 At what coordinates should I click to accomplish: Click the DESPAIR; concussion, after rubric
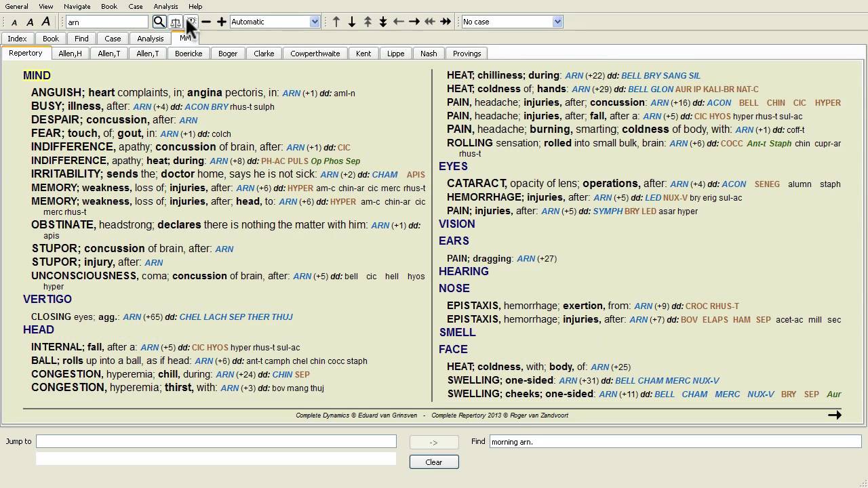point(115,120)
